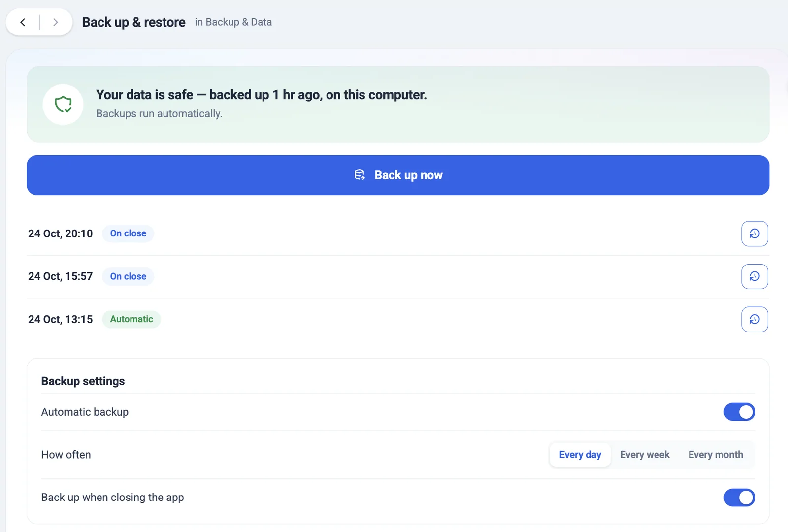This screenshot has width=788, height=532.
Task: Go back with the left chevron arrow
Action: pos(23,22)
